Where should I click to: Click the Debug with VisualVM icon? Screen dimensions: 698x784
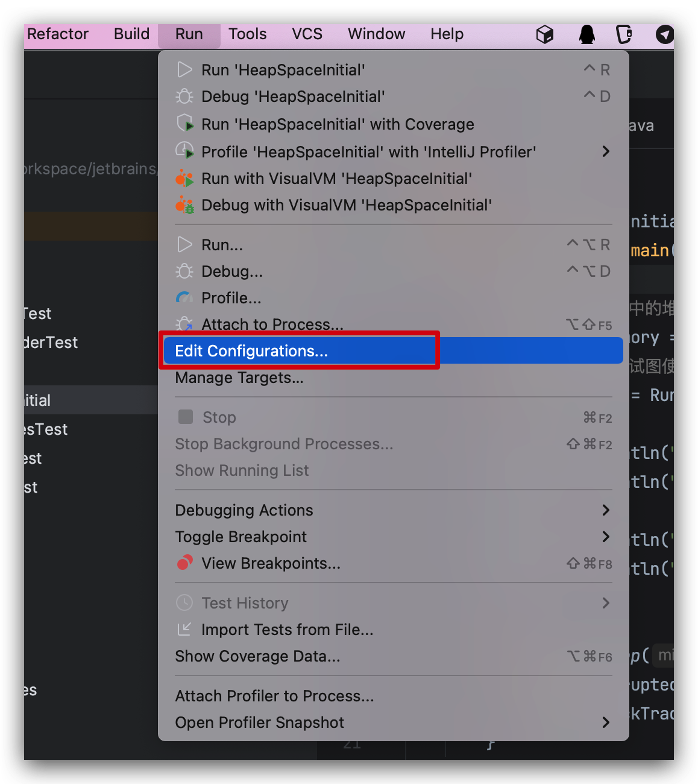click(x=184, y=205)
